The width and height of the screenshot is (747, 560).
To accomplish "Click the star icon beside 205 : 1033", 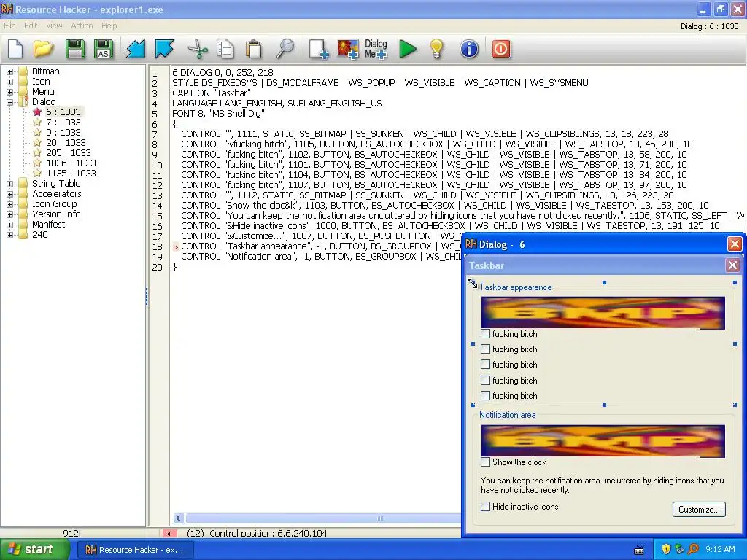I will [x=37, y=153].
